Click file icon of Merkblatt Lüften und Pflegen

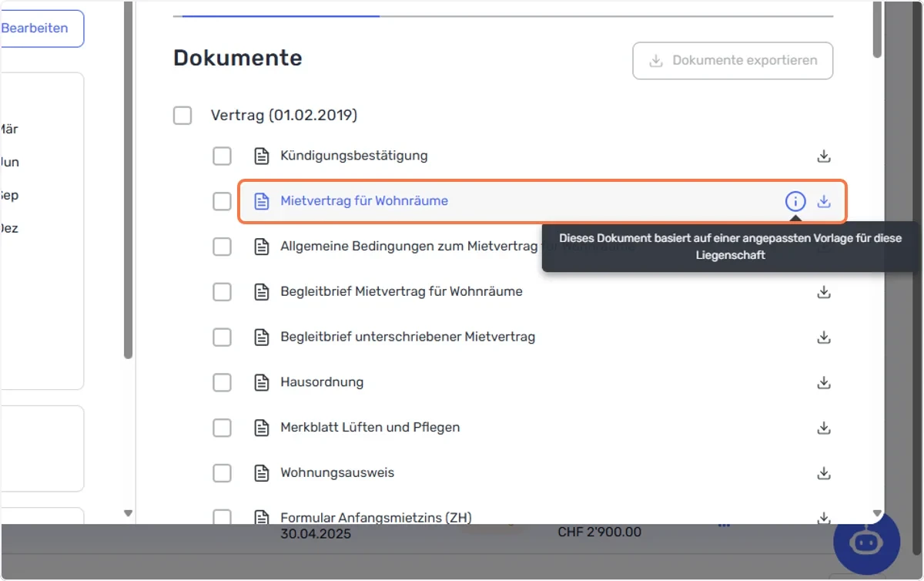click(x=262, y=428)
